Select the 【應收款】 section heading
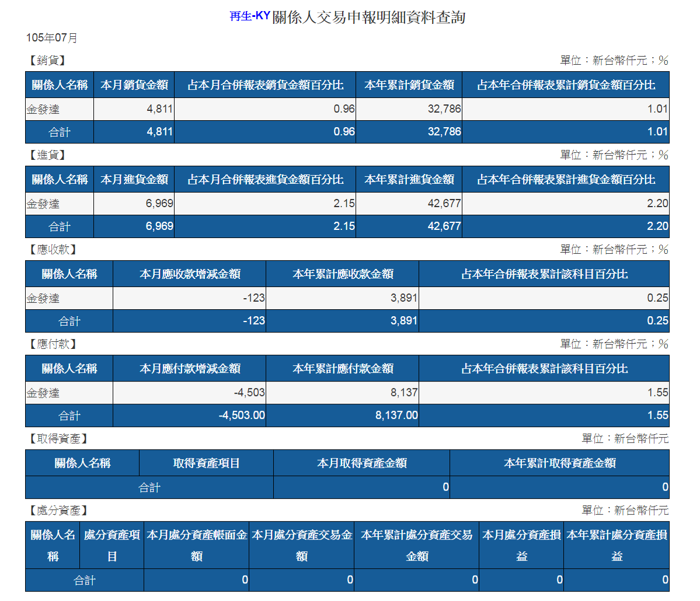The height and width of the screenshot is (601, 700). coord(53,249)
